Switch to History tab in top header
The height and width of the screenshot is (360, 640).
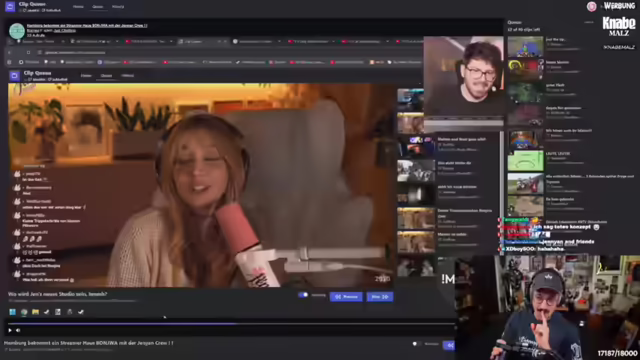click(118, 7)
